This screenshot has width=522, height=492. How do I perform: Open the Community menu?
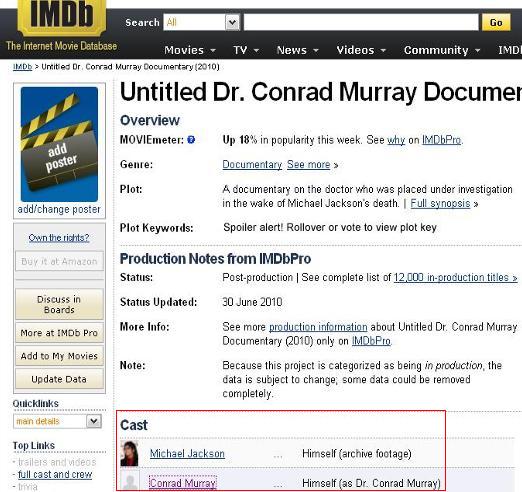click(x=442, y=50)
